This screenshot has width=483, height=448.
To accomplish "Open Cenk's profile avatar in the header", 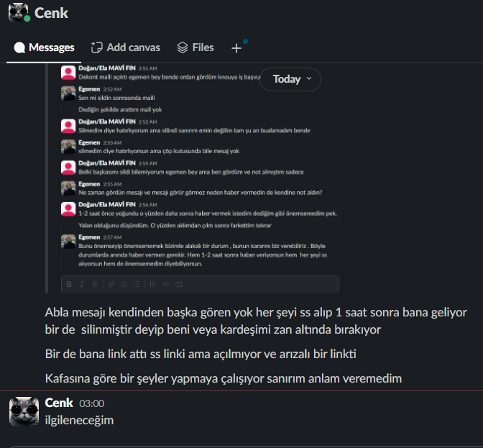I will (19, 13).
